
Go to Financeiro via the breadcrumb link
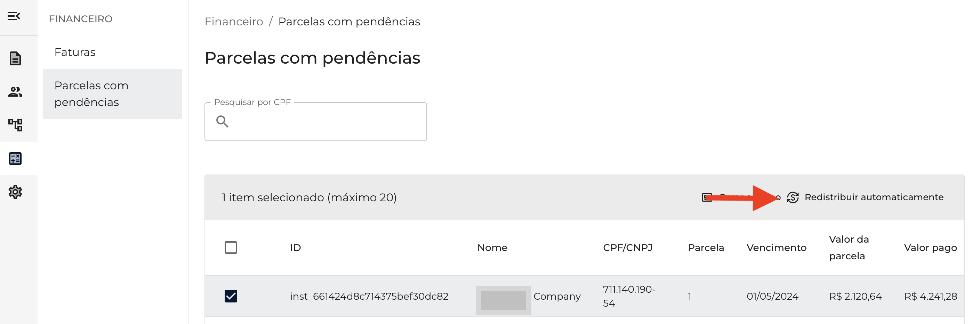(x=234, y=22)
